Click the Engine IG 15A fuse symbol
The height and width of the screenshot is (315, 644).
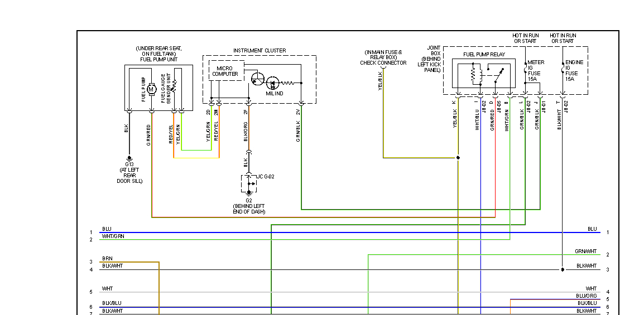(x=563, y=67)
